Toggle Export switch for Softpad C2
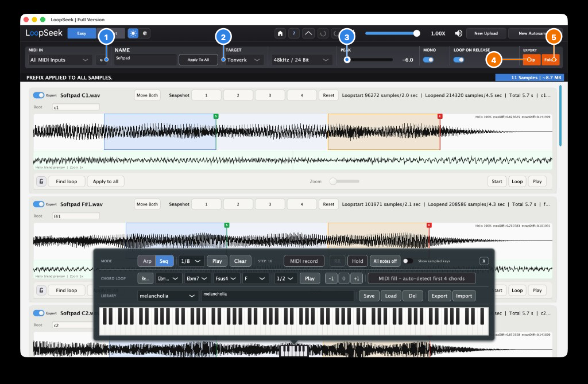This screenshot has height=384, width=588. coord(38,313)
